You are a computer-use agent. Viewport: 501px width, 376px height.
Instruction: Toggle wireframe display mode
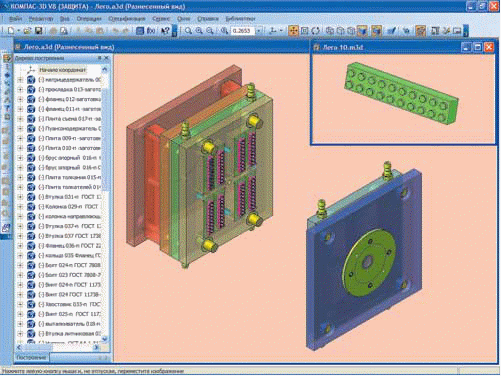coord(330,31)
